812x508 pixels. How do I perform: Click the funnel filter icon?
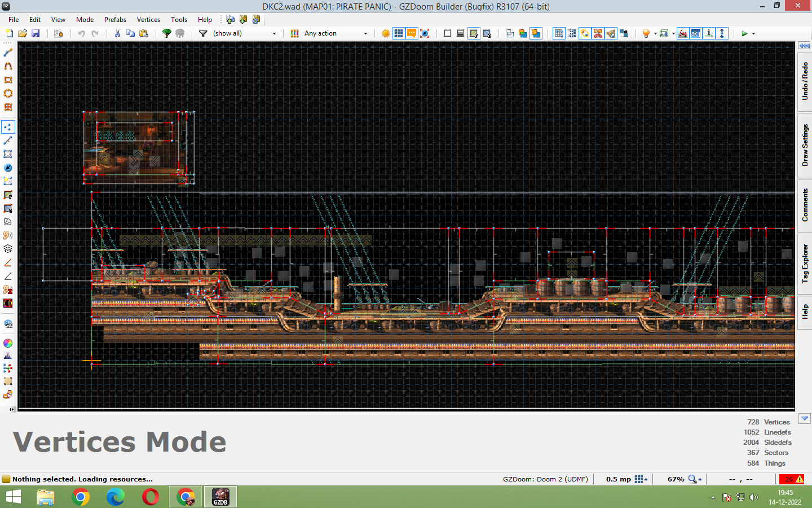tap(203, 33)
